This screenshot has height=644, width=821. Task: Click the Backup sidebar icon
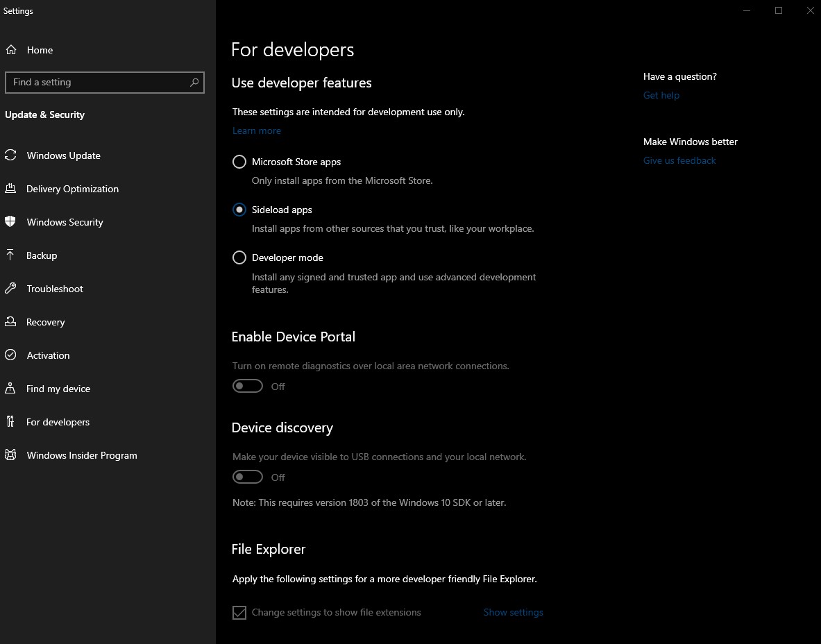(11, 255)
